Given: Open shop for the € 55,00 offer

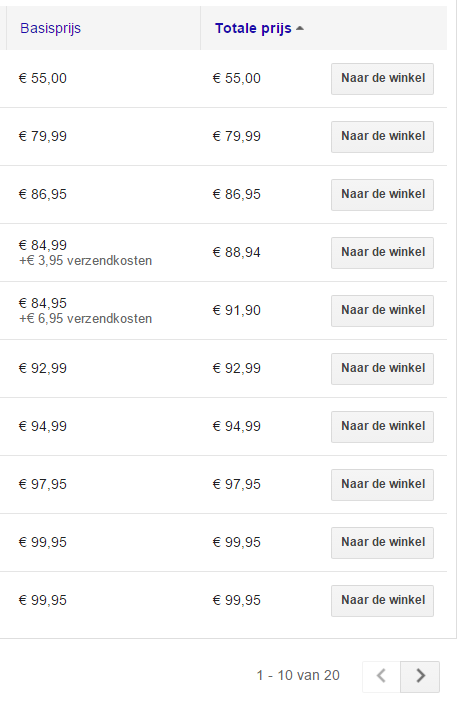Looking at the screenshot, I should 382,79.
